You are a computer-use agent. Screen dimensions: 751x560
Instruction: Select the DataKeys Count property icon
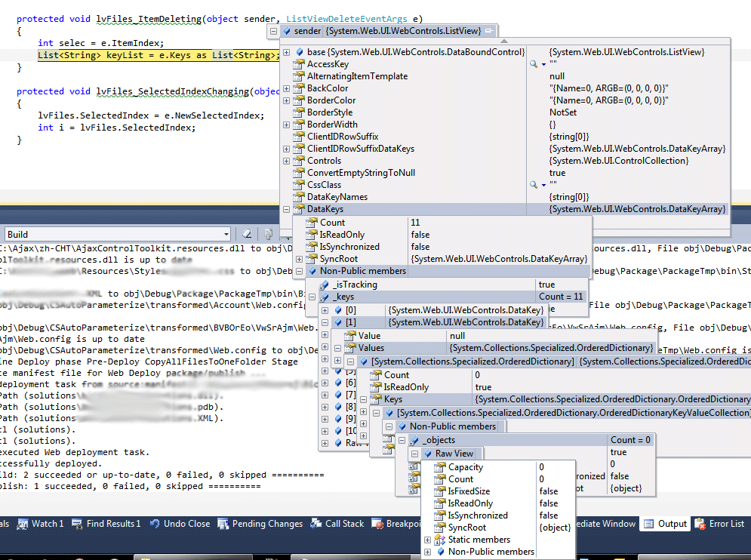pos(312,223)
